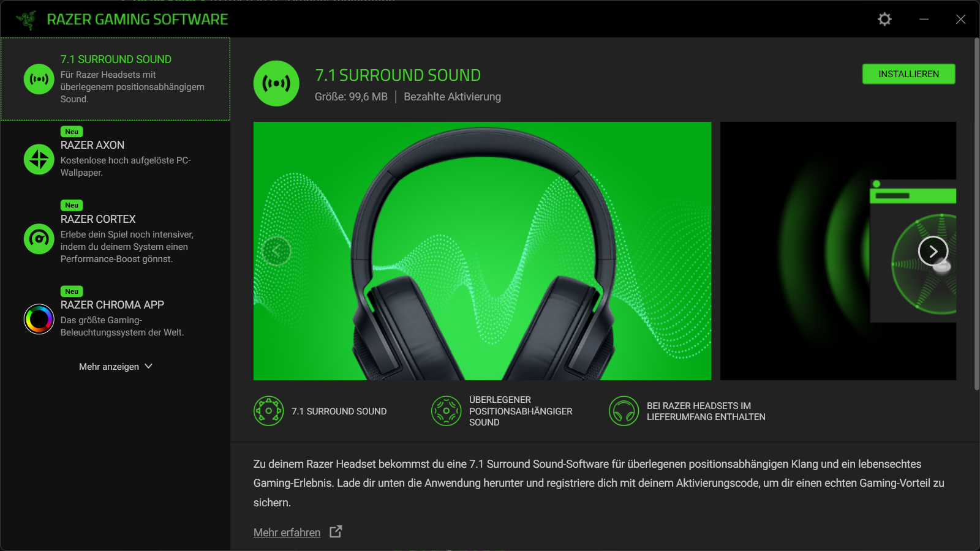Click 'Kostenlose hoch aufgelöste PC-Wallpaper' description
Image resolution: width=980 pixels, height=551 pixels.
pos(126,167)
